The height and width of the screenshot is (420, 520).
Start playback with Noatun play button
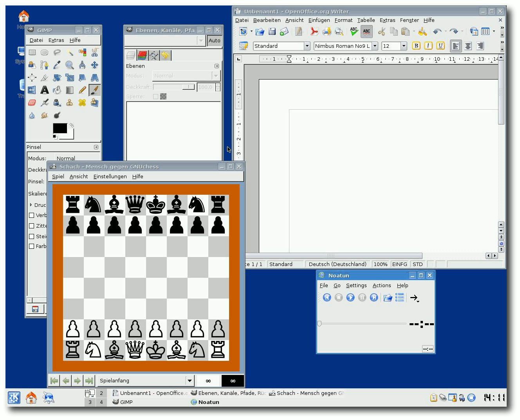350,298
